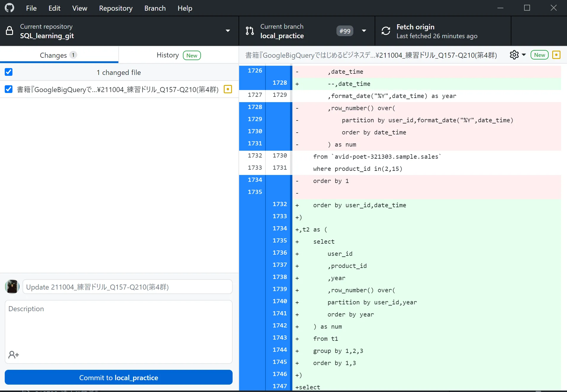Open the Repository menu
Viewport: 567px width, 392px height.
point(116,8)
